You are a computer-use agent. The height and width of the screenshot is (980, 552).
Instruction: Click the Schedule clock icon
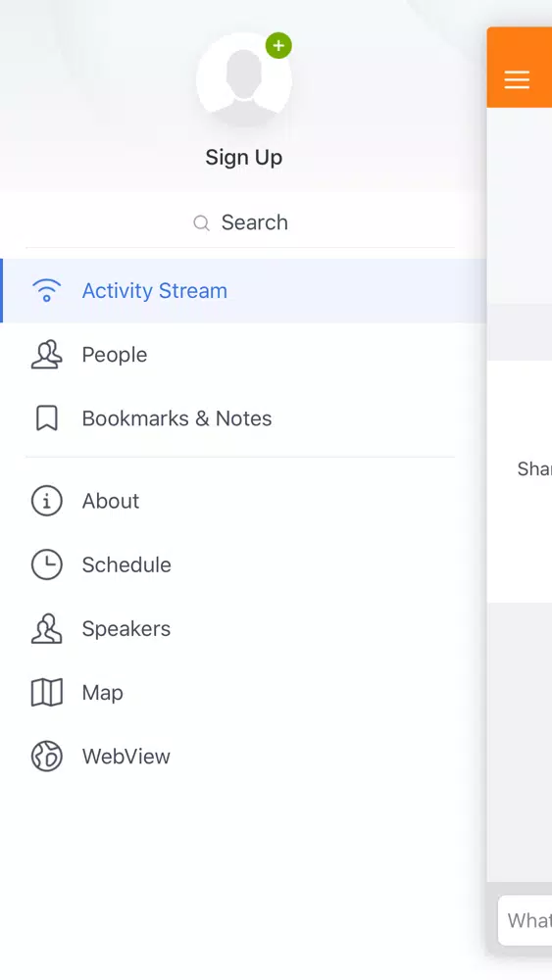[47, 564]
